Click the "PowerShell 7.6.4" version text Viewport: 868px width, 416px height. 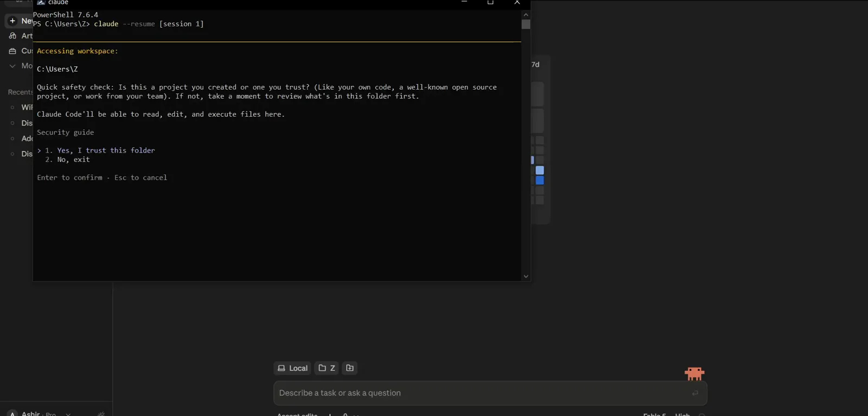(x=66, y=15)
